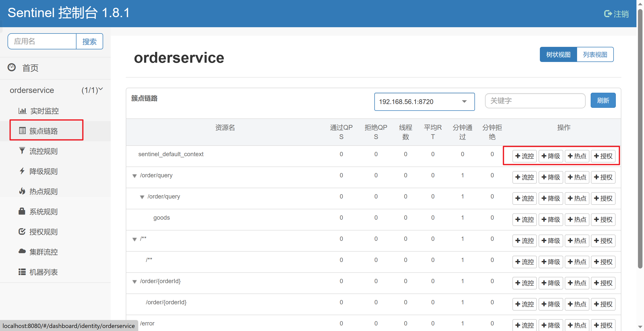Add 授权 rule for /error row
644x331 pixels.
tap(603, 325)
